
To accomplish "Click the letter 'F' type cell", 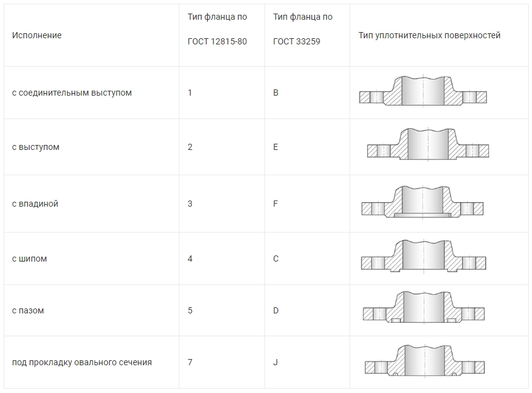I will coord(276,204).
